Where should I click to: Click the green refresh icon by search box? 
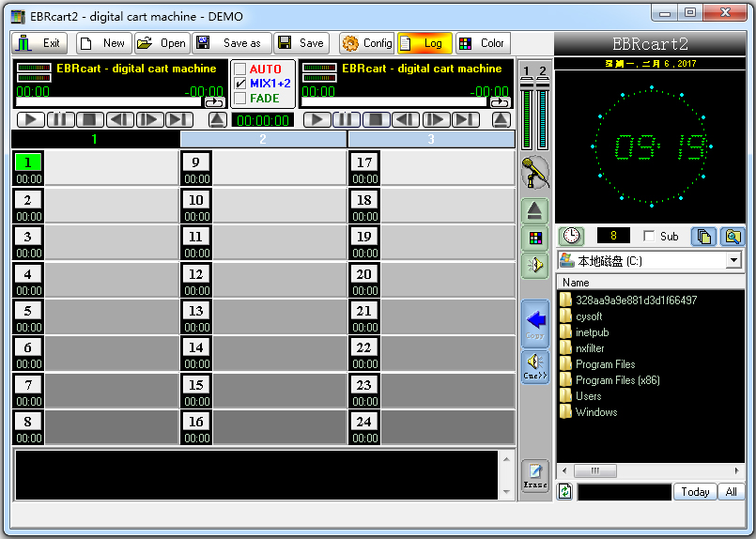click(x=565, y=491)
